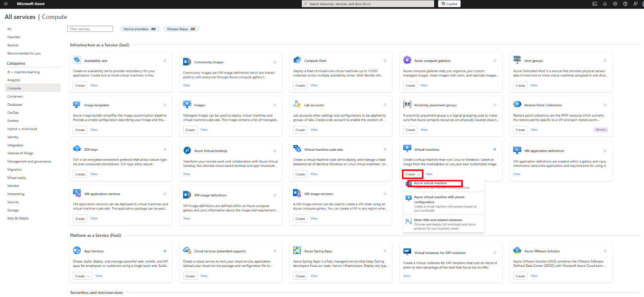Favorite Community images with its star
Viewport: 644px width, 297px height.
tap(275, 62)
